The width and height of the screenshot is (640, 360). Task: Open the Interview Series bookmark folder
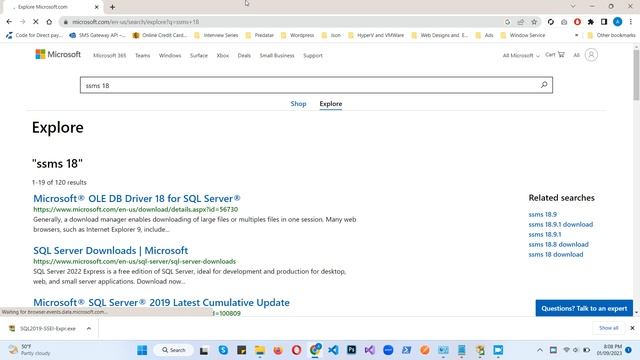(216, 36)
